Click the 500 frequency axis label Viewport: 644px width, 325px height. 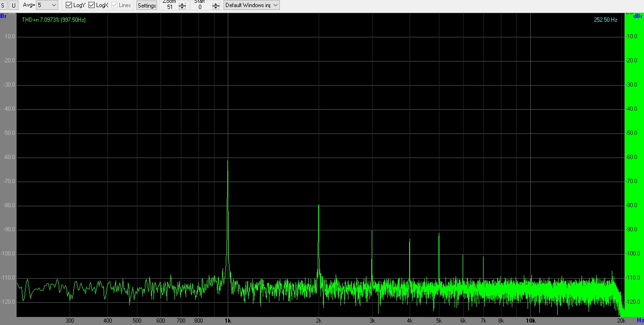137,321
